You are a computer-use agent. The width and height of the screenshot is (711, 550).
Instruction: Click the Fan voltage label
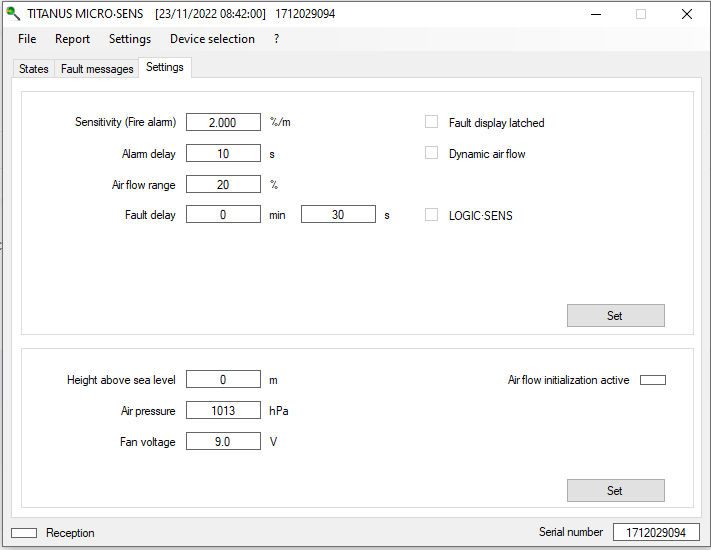pos(147,442)
